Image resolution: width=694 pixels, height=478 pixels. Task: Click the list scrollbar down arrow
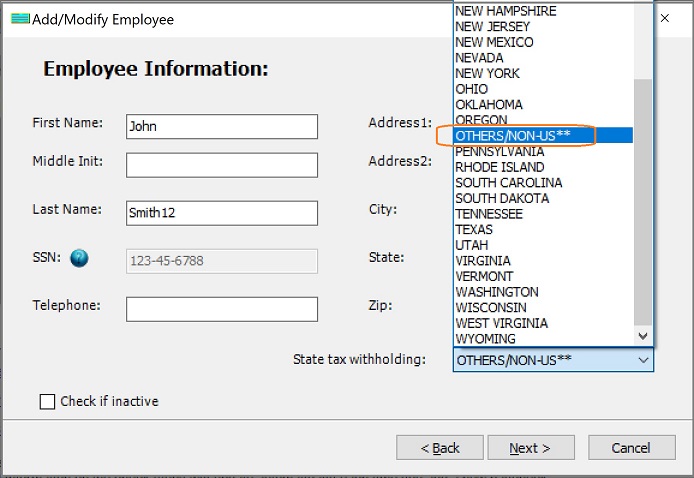643,337
